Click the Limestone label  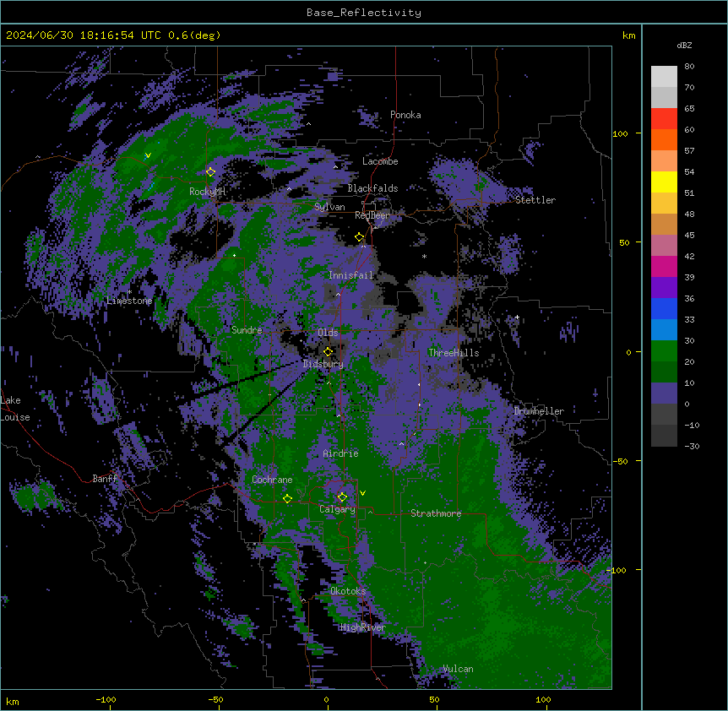(x=129, y=301)
